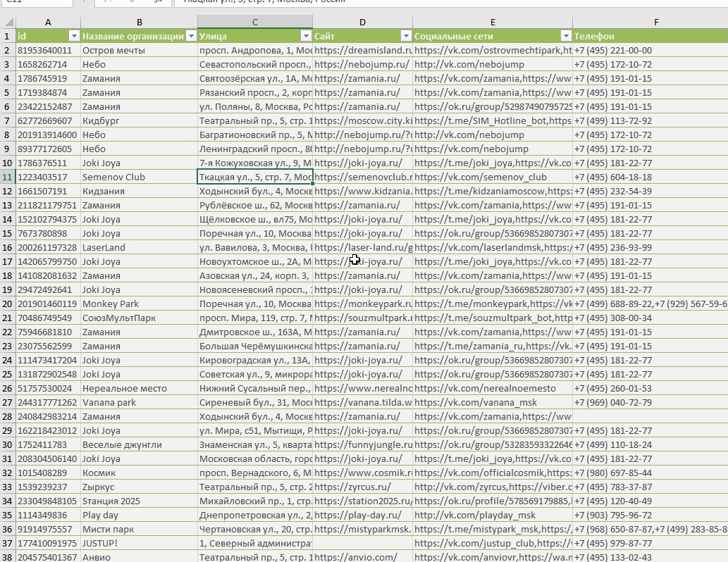Select 'Станция 2025' cell
728x562 pixels.
140,501
